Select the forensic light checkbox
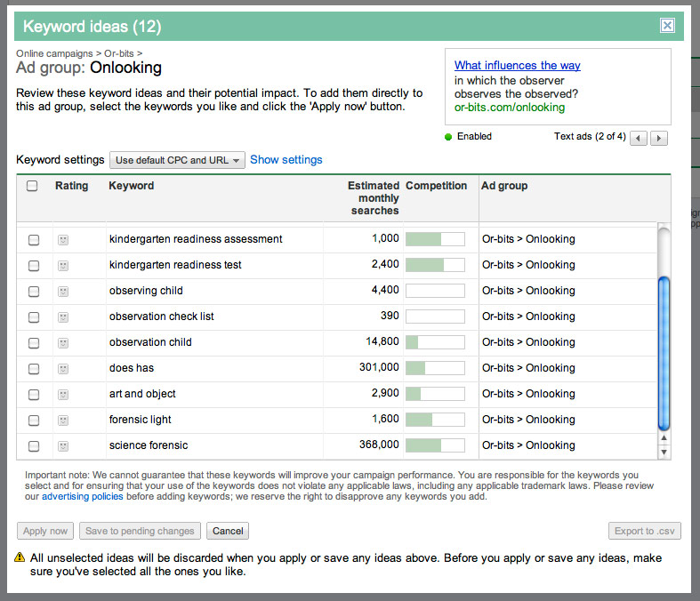The height and width of the screenshot is (601, 700). 34,421
